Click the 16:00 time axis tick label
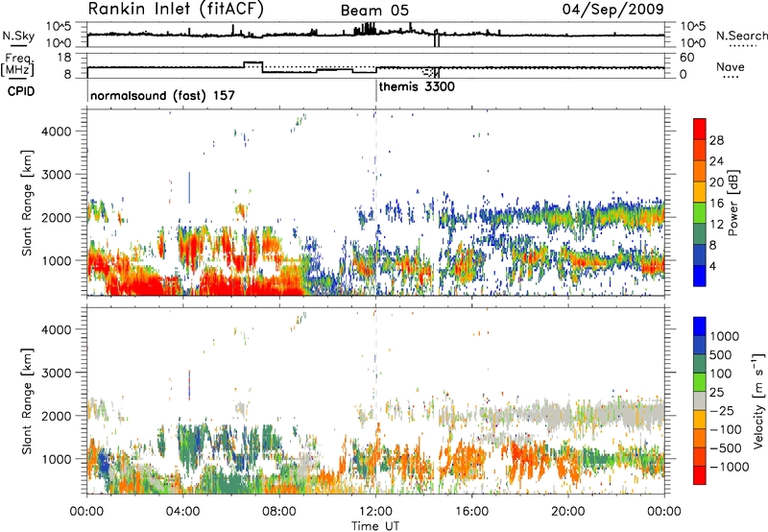The height and width of the screenshot is (532, 768). point(471,512)
